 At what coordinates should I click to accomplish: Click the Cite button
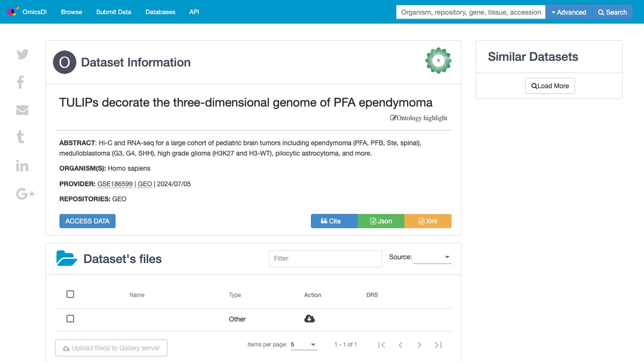(334, 221)
